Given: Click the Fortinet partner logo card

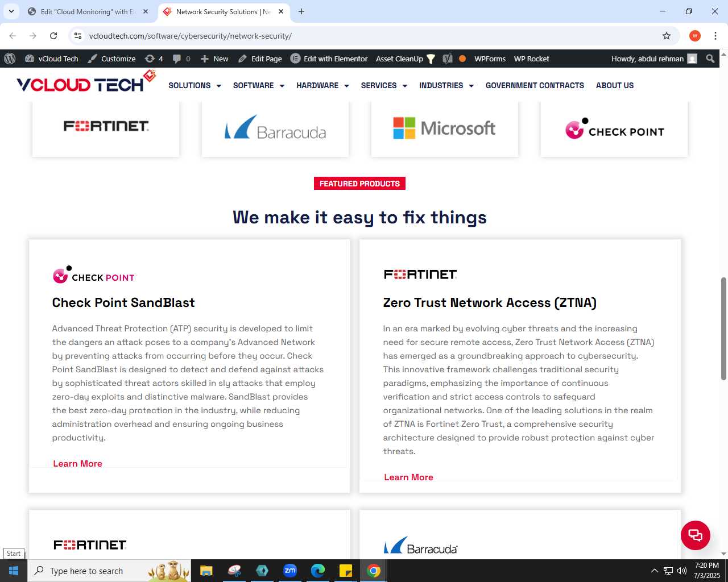Looking at the screenshot, I should pos(106,128).
